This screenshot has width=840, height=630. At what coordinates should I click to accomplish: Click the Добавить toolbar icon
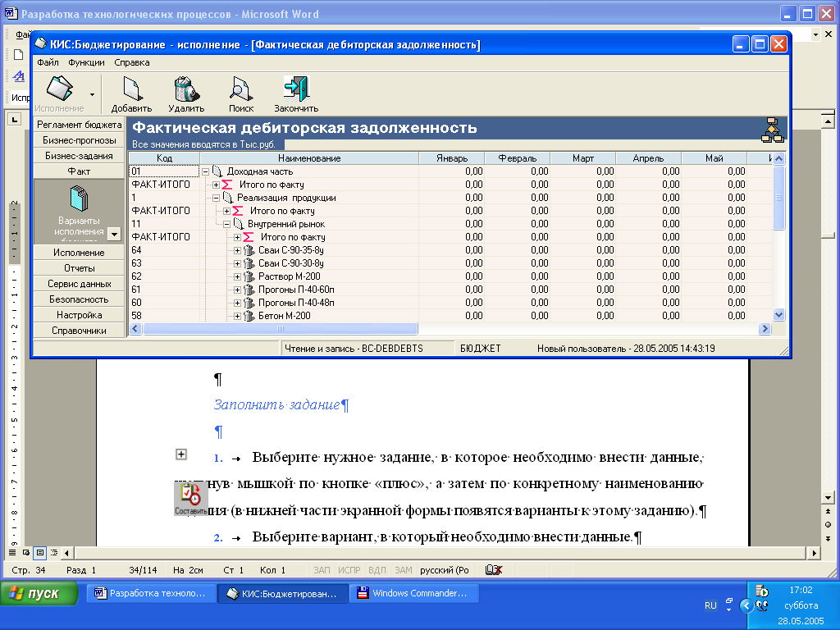(132, 89)
